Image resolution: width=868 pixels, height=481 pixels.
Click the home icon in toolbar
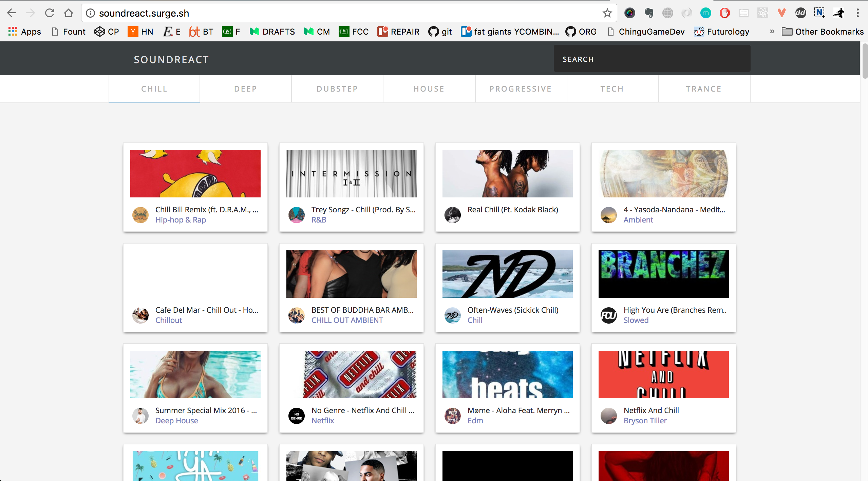point(69,13)
